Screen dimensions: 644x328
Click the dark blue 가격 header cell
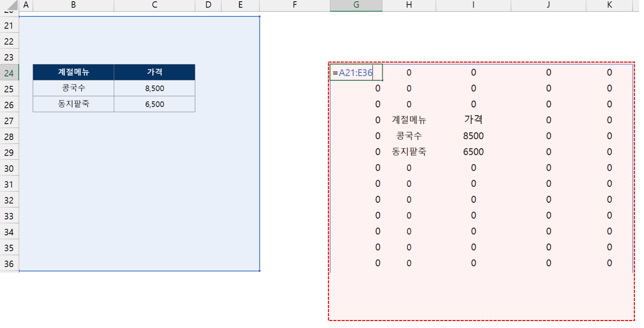click(154, 72)
